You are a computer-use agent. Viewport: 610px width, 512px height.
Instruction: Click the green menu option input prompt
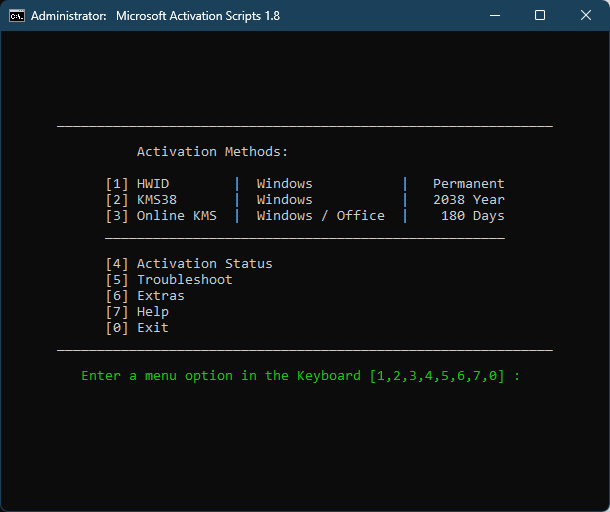[300, 376]
